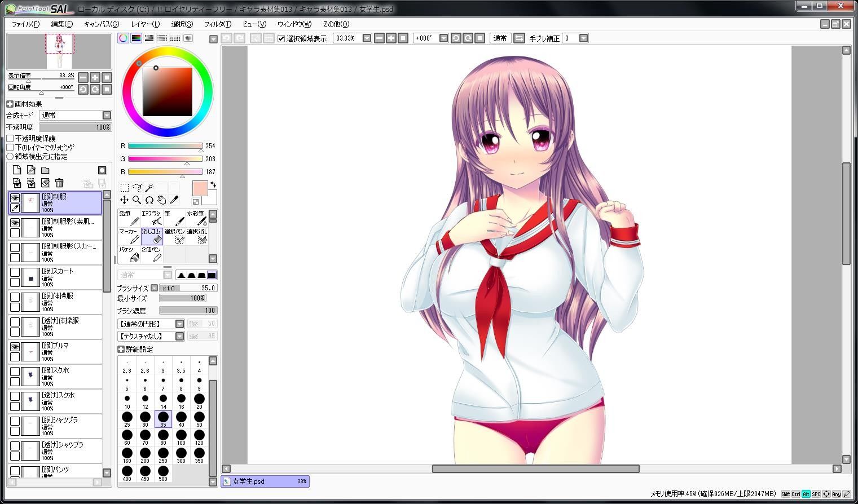Open the ファイル(F) menu

[x=25, y=24]
